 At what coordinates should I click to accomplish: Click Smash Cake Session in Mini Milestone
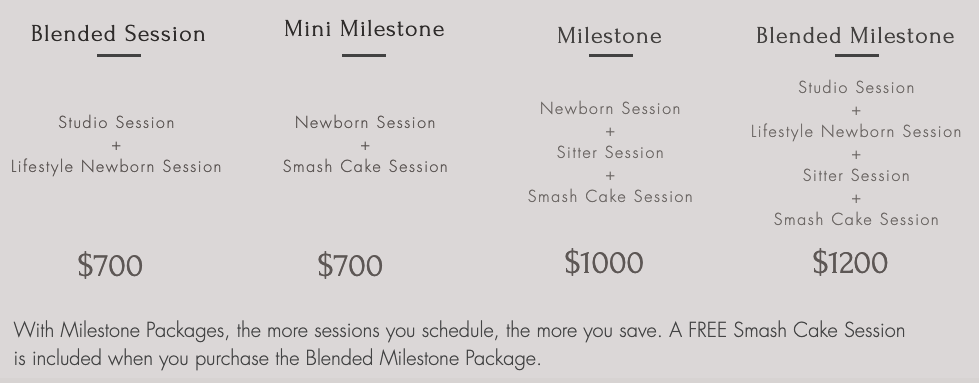point(365,166)
